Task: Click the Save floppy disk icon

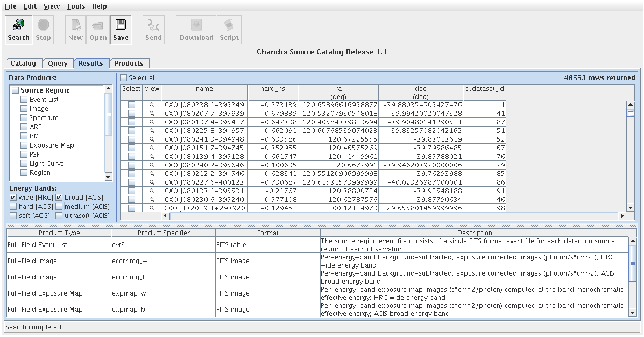Action: 121,25
